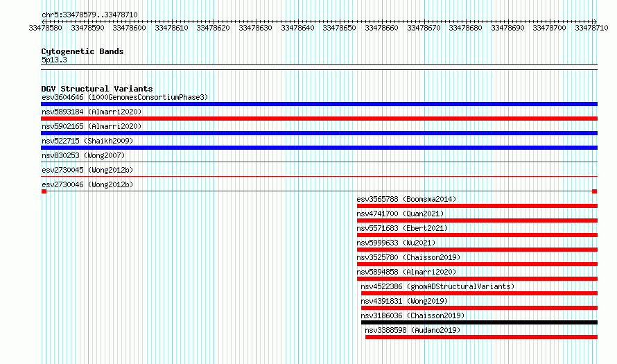The height and width of the screenshot is (364, 617).
Task: Click the DGV Structural Variants track title
Action: pyautogui.click(x=97, y=89)
